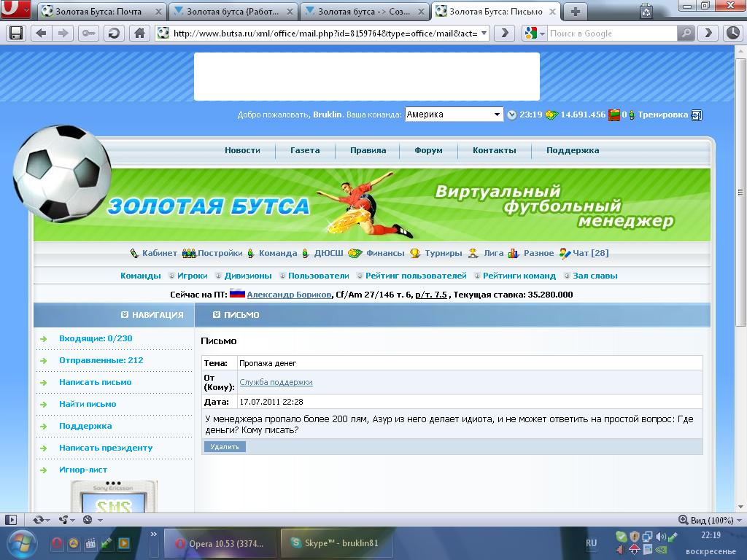Image resolution: width=747 pixels, height=560 pixels.
Task: Click the Удалить button to delete letter
Action: coord(225,446)
